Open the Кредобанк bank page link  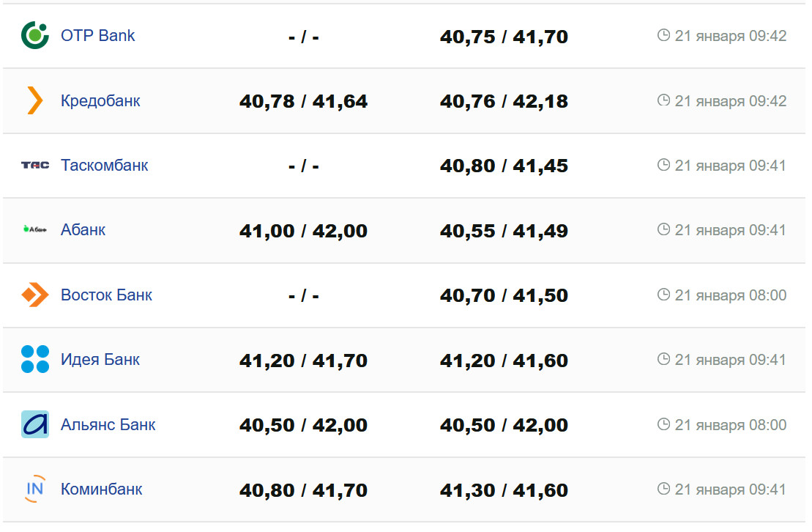[100, 100]
